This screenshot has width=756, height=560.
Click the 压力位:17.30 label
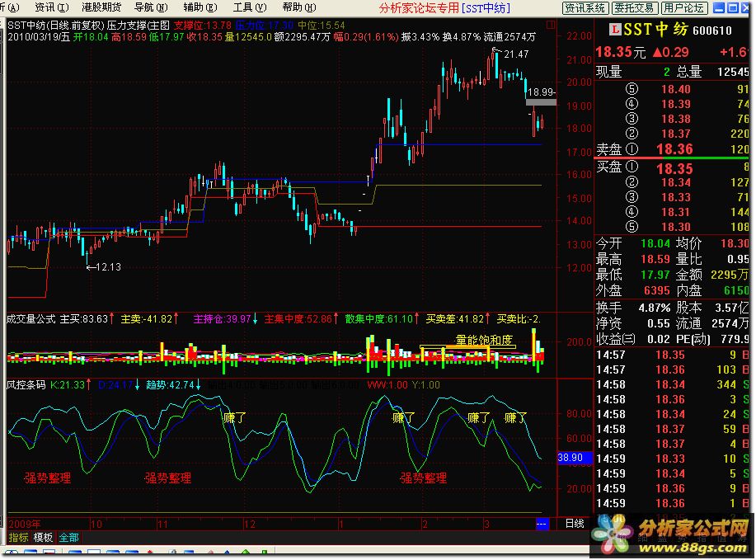click(x=264, y=26)
